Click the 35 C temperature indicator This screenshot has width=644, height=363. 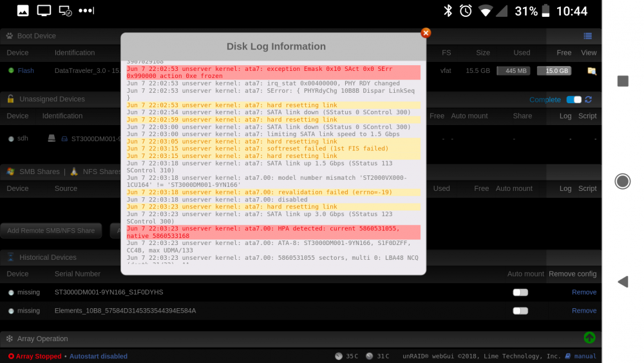tap(346, 357)
